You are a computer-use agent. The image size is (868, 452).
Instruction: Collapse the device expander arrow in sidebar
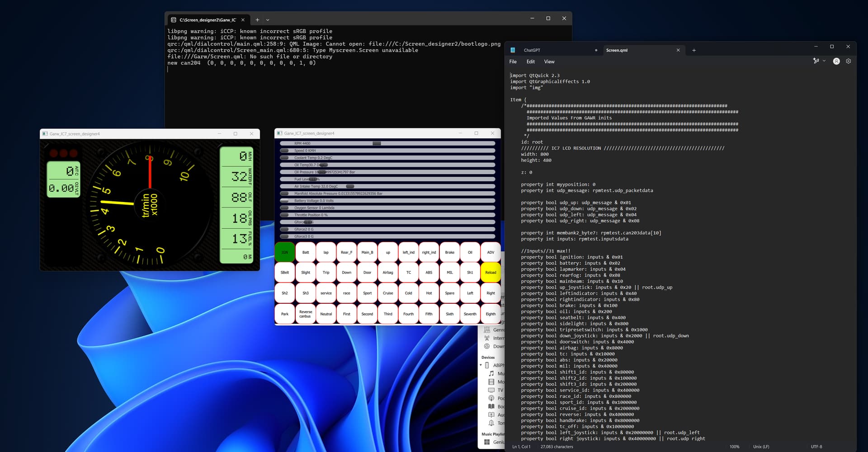481,365
